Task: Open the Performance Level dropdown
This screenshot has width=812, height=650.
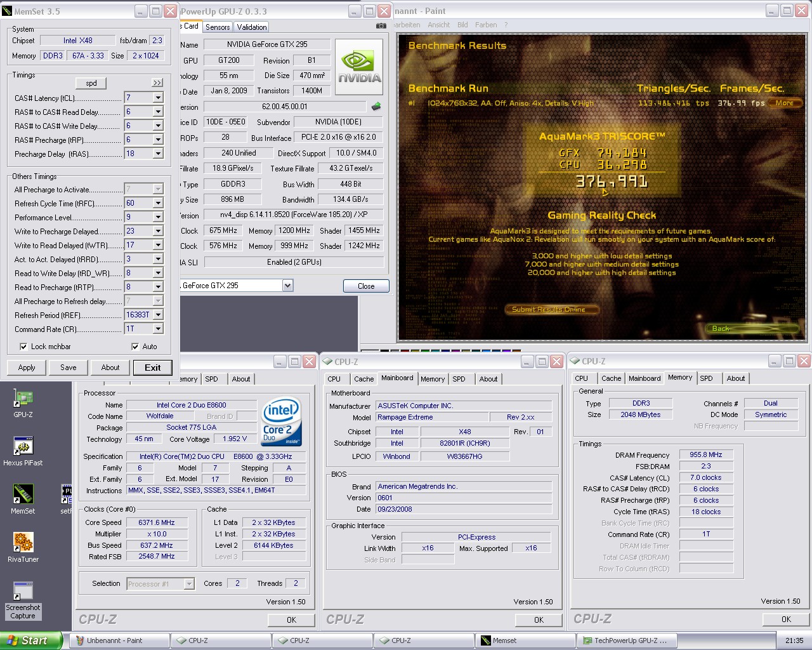Action: click(158, 217)
